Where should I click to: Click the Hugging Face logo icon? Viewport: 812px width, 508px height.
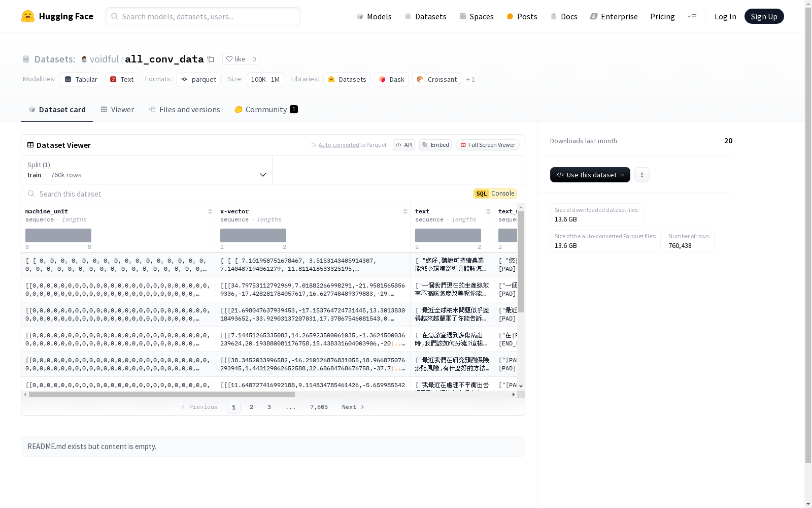click(28, 16)
